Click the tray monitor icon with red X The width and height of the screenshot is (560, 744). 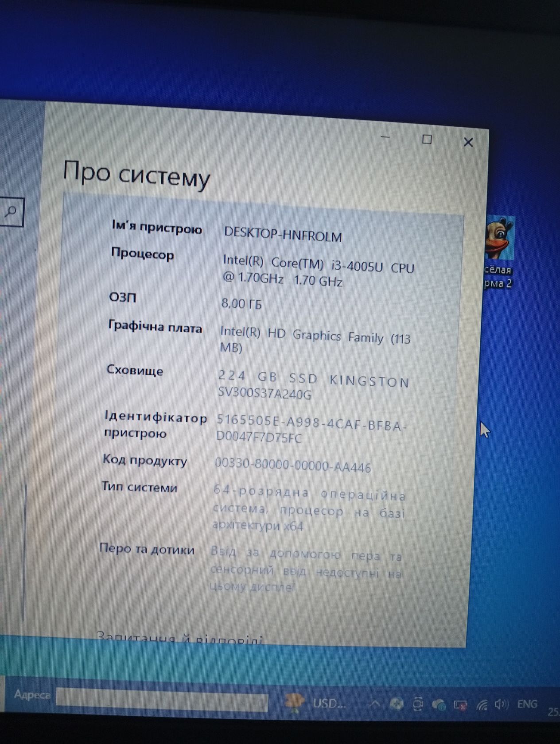tap(460, 705)
